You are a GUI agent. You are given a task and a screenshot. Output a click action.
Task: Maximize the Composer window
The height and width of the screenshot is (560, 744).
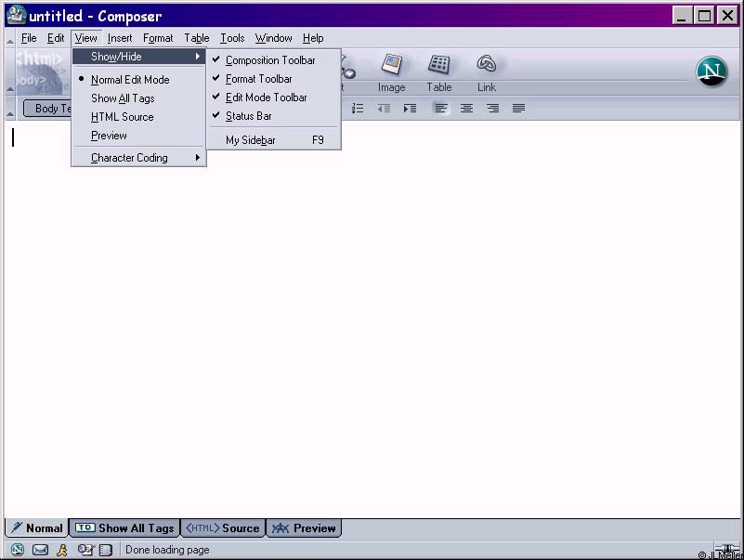[705, 16]
